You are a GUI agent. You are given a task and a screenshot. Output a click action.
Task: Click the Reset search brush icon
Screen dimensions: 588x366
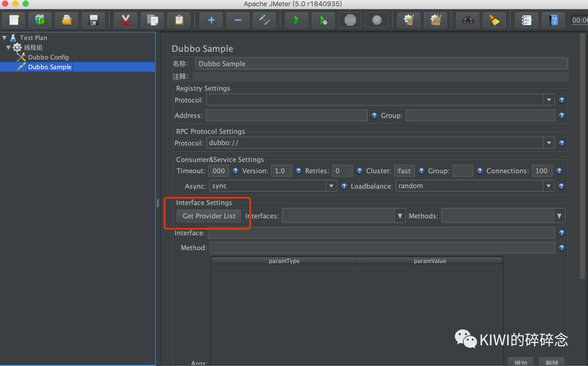(x=494, y=20)
